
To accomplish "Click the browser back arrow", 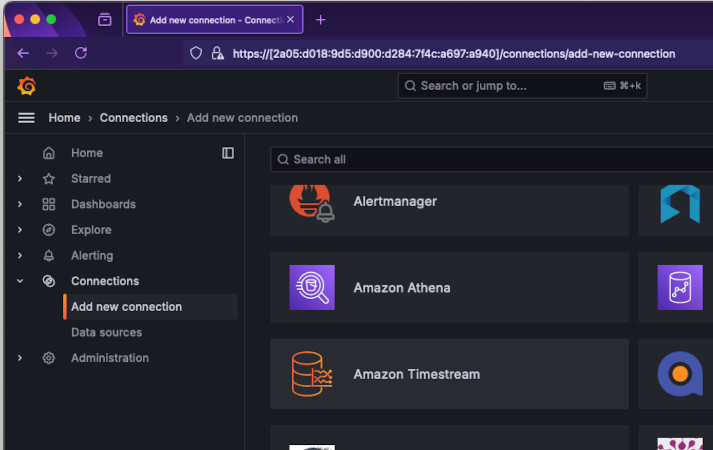I will tap(23, 53).
